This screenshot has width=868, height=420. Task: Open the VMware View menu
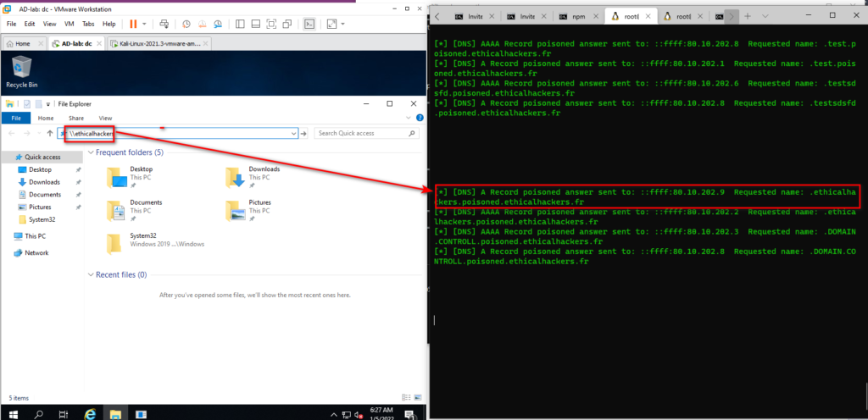[x=50, y=24]
